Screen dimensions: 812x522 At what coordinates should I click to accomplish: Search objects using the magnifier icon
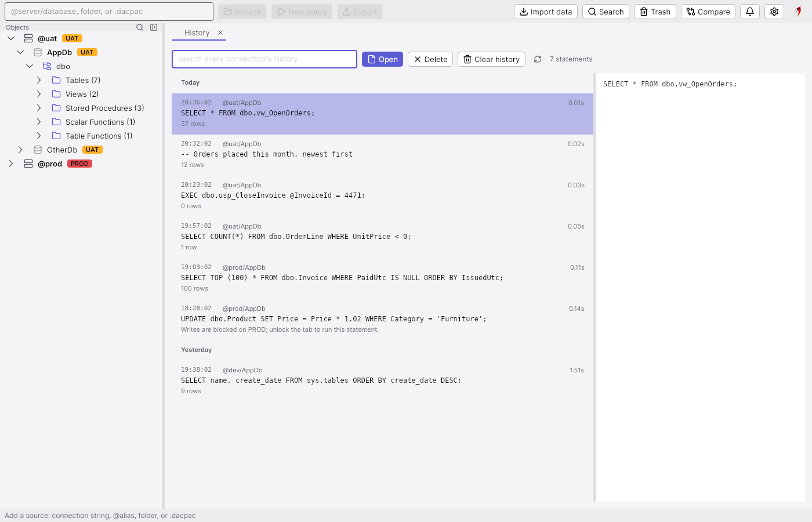(x=140, y=27)
